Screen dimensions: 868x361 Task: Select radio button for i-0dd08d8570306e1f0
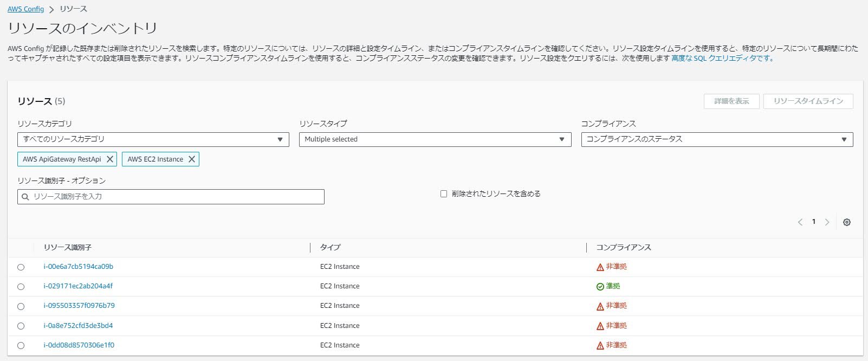tap(21, 345)
